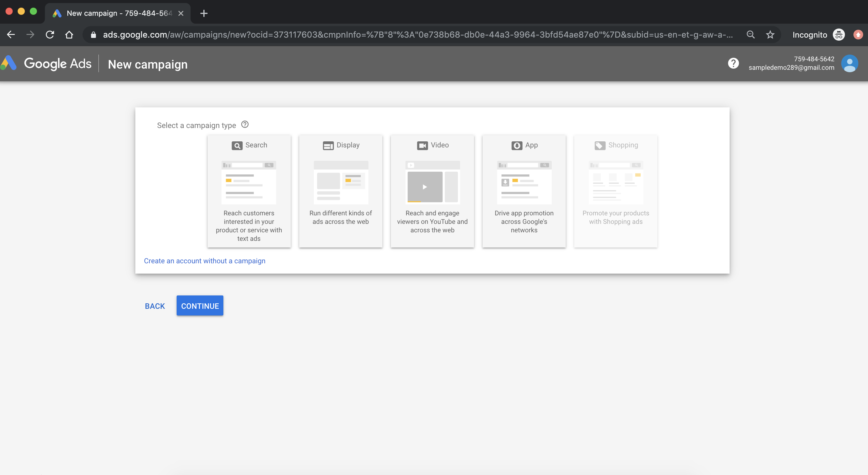The width and height of the screenshot is (868, 475).
Task: Select the App campaign illustration
Action: 524,182
